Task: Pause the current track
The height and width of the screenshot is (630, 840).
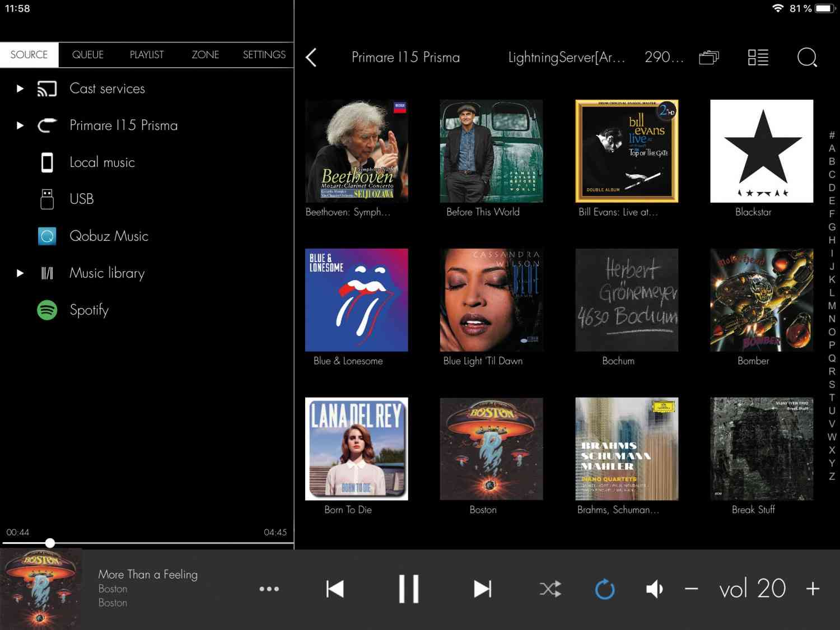Action: click(x=409, y=589)
